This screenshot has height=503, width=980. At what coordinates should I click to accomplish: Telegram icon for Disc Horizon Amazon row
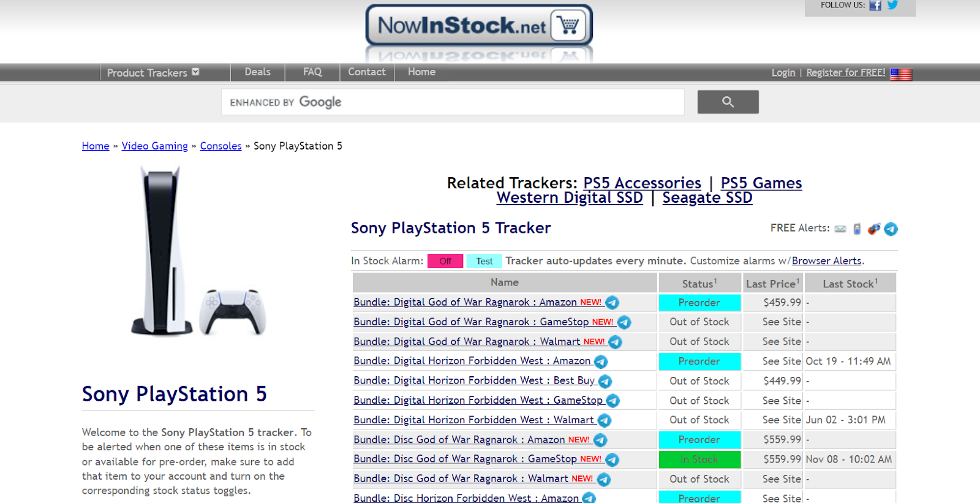click(589, 498)
